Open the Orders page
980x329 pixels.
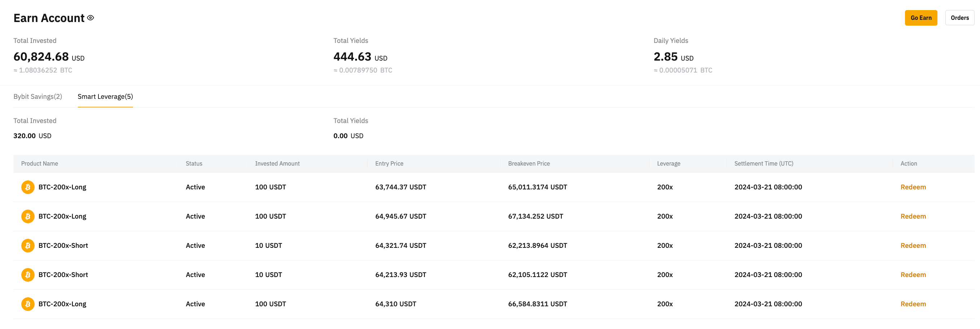[959, 18]
